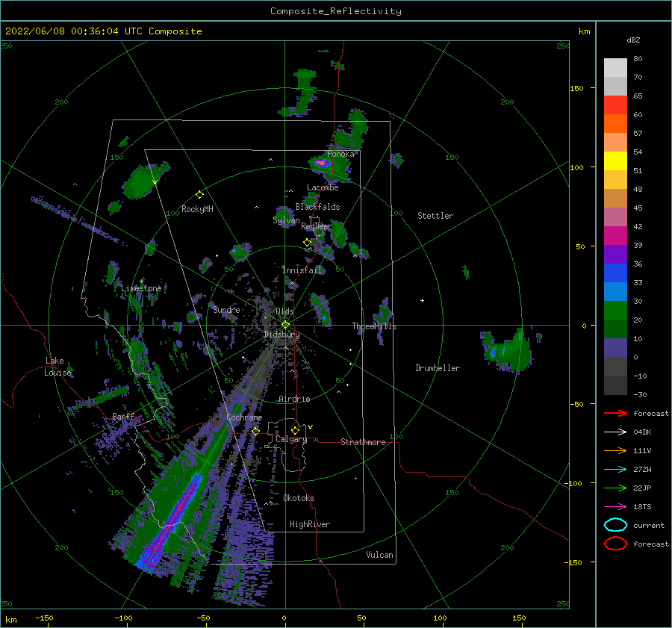Select yellow diamond marker above Calgary label
The height and width of the screenshot is (628, 672).
coord(295,430)
